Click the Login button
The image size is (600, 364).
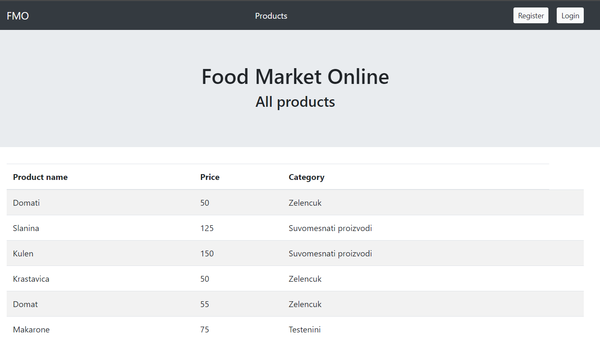tap(570, 16)
